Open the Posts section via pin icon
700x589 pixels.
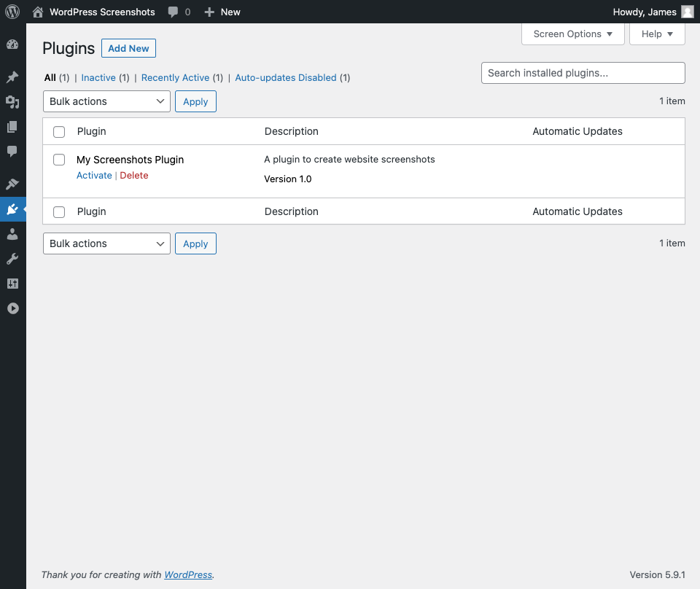pos(12,76)
